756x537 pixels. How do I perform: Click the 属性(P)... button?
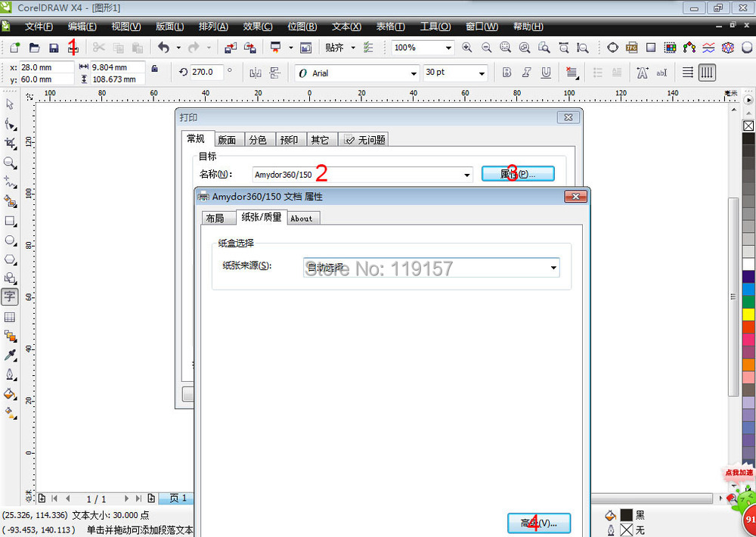pos(518,174)
